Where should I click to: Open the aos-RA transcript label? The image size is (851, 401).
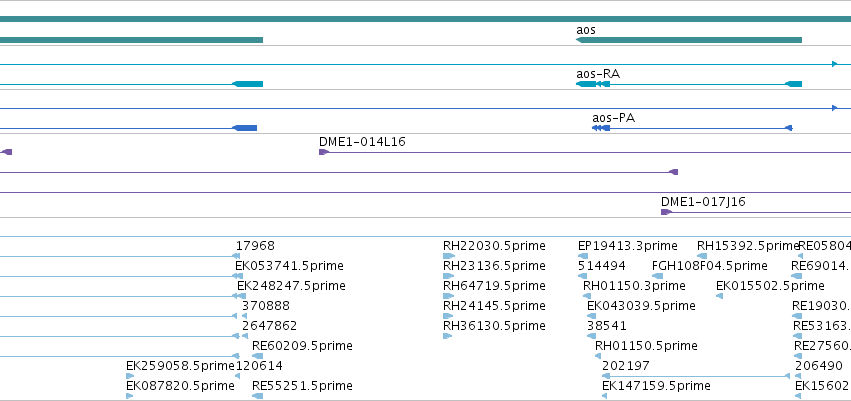pos(598,74)
